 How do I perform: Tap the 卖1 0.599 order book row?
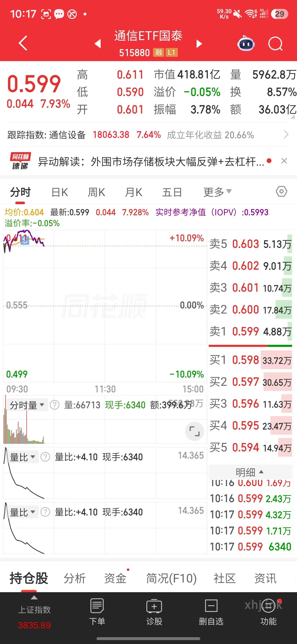[x=250, y=331]
